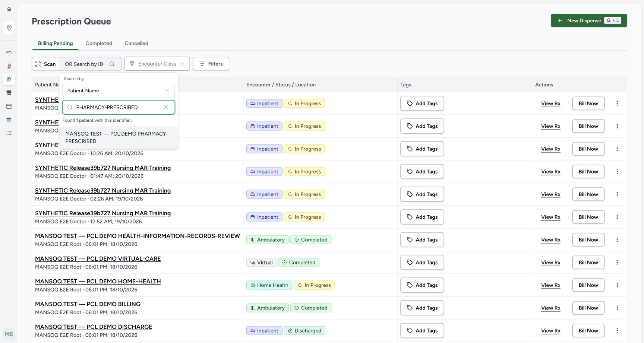
Task: Click the Actions column header
Action: pyautogui.click(x=544, y=85)
